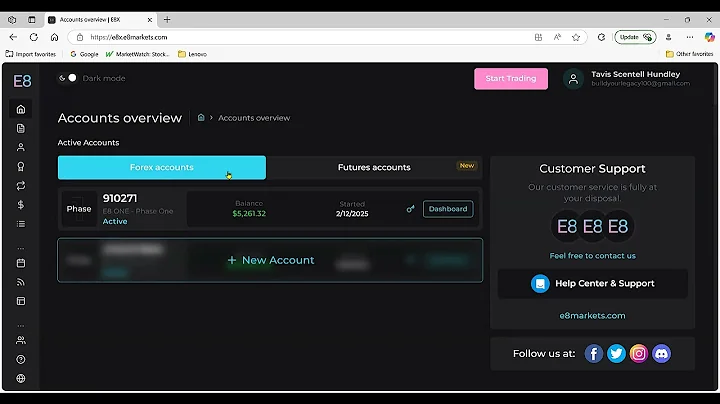Open the group users icon in sidebar

tap(21, 340)
